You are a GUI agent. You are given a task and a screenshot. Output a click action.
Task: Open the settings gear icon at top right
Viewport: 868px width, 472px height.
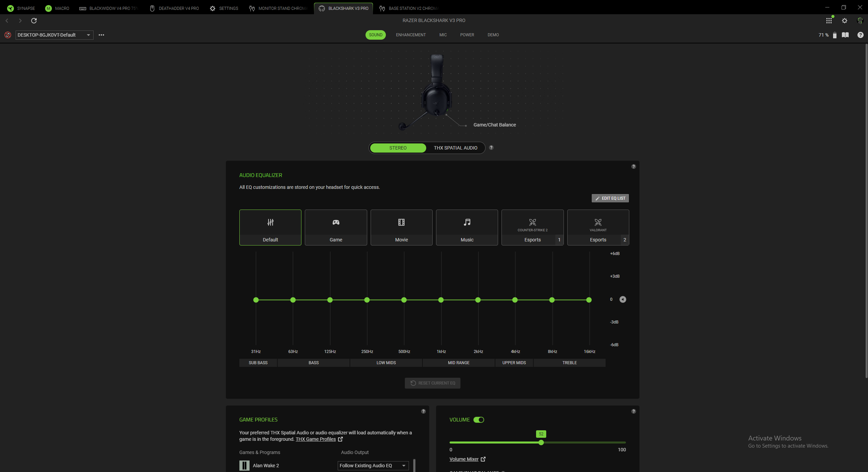click(x=845, y=21)
